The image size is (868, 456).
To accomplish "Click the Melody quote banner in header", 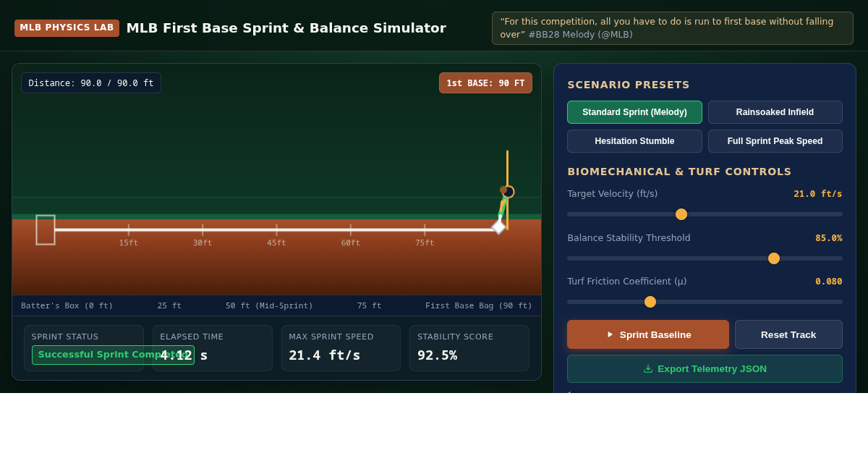I will [673, 28].
